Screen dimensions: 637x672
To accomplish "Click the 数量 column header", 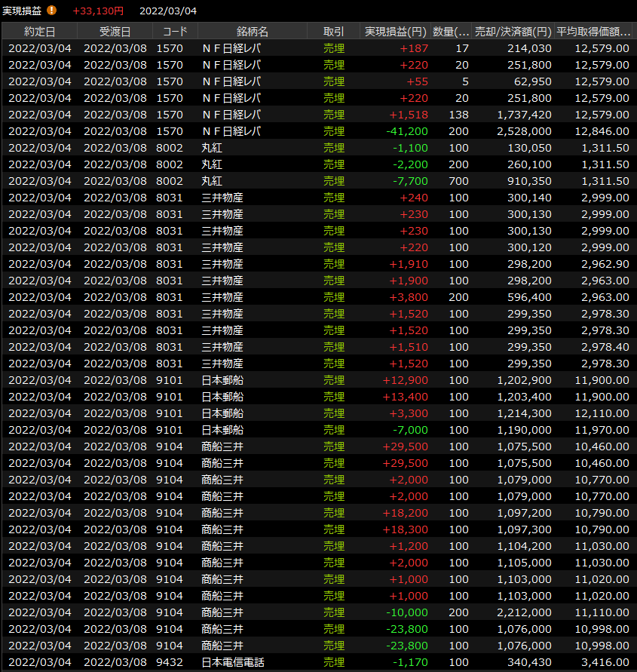I will 452,32.
